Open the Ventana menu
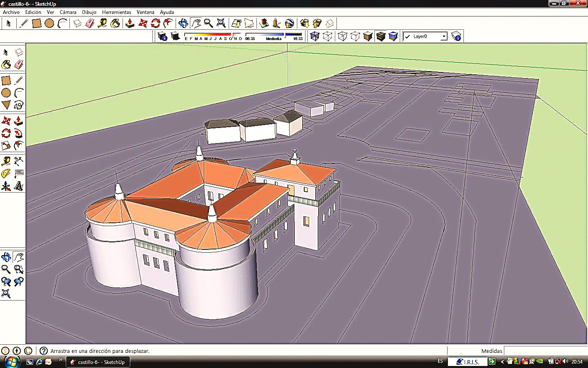The width and height of the screenshot is (588, 368). tap(145, 12)
